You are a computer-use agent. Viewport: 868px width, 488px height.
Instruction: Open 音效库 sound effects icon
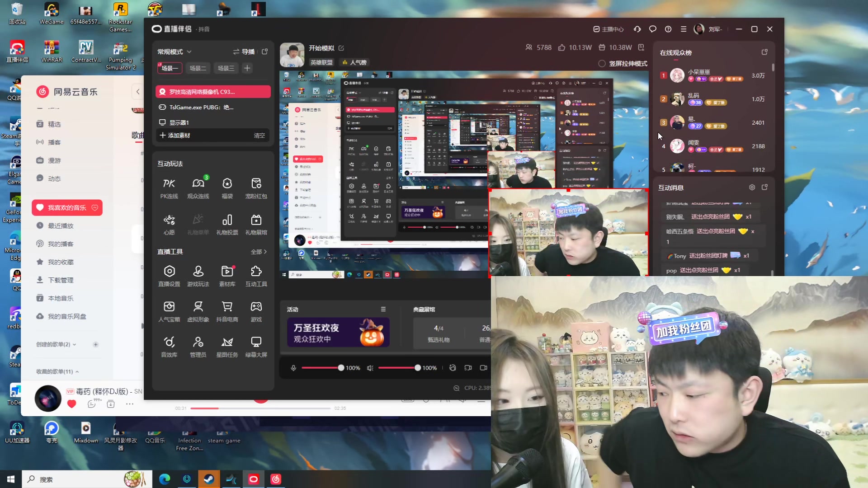click(169, 347)
